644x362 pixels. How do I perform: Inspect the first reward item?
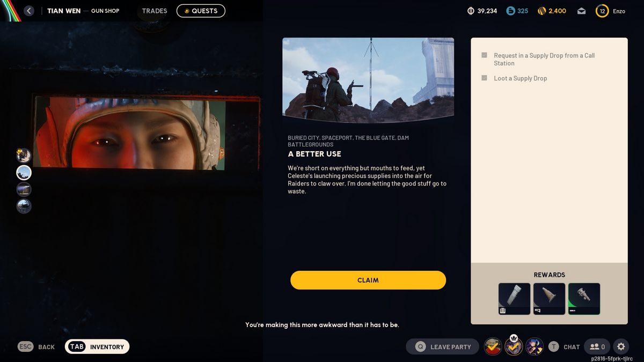coord(514,299)
